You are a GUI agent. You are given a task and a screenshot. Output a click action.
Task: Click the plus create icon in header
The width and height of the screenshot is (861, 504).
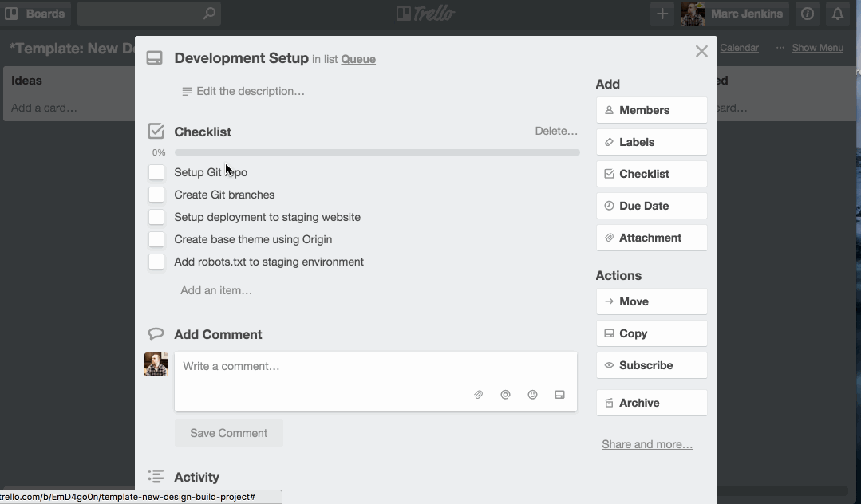pyautogui.click(x=662, y=14)
